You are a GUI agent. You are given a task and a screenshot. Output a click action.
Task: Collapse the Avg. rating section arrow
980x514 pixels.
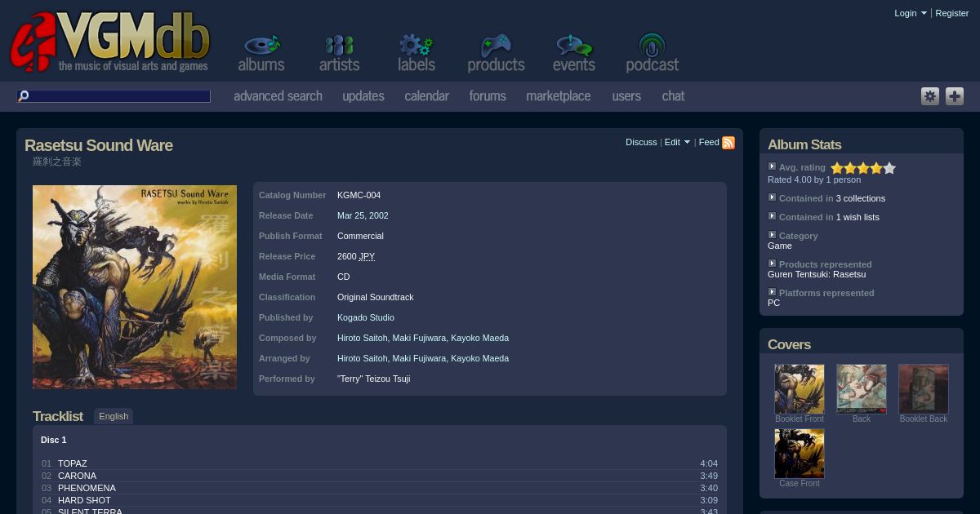click(x=772, y=166)
